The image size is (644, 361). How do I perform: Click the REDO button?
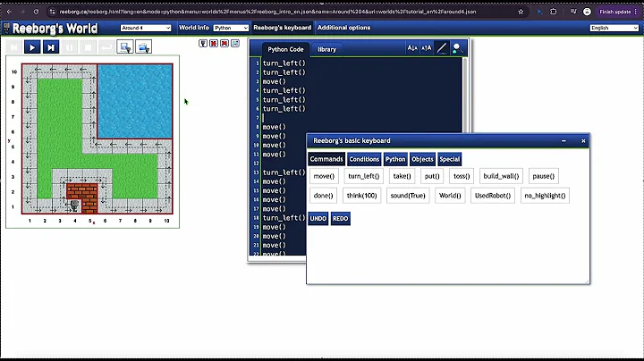tap(340, 219)
